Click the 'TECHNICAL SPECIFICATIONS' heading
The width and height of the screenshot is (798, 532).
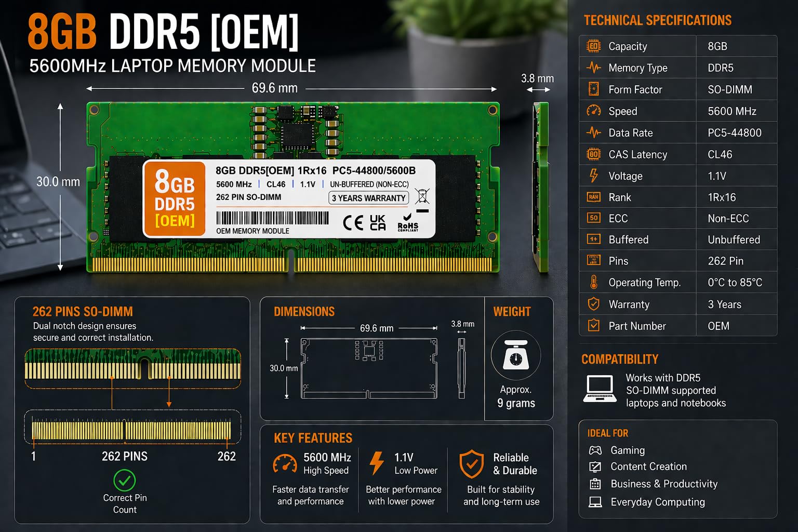658,20
